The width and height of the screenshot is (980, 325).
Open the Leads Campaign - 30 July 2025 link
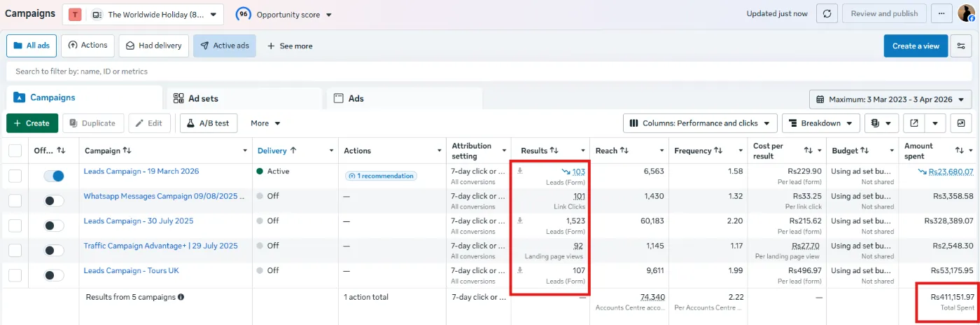pyautogui.click(x=139, y=221)
